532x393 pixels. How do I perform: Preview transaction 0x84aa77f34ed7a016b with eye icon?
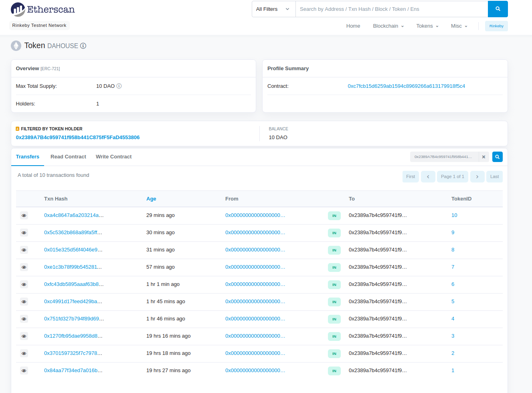click(x=24, y=371)
